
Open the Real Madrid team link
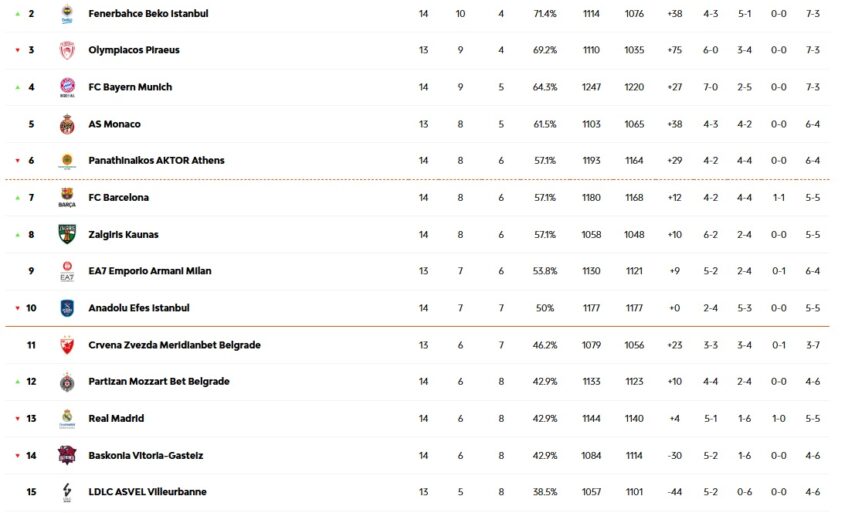(116, 419)
